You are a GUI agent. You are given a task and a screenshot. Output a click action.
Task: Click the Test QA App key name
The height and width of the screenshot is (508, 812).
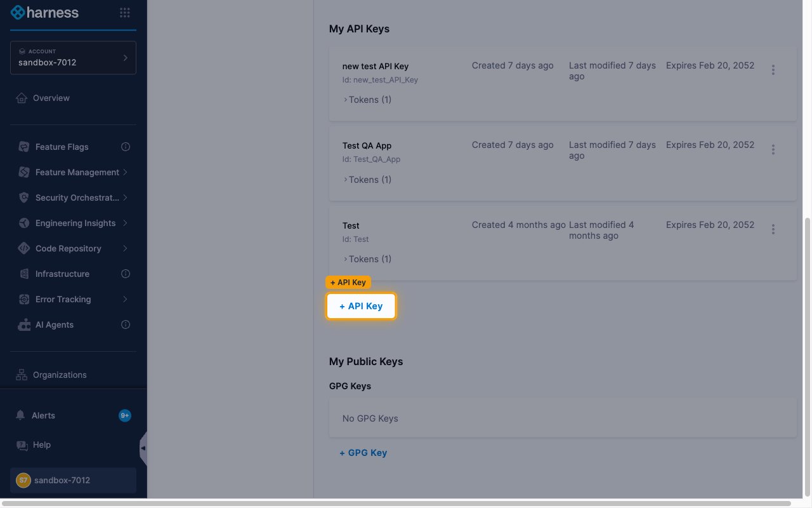367,145
